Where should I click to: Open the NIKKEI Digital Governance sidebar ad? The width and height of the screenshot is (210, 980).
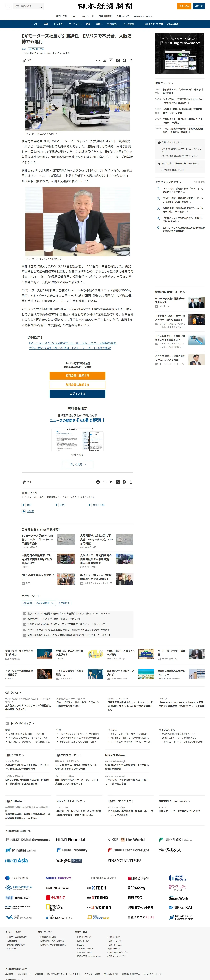(x=180, y=54)
